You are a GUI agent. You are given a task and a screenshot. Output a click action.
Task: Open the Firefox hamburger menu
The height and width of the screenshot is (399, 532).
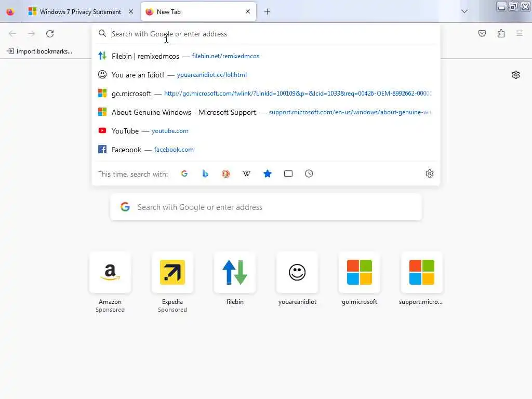point(519,33)
